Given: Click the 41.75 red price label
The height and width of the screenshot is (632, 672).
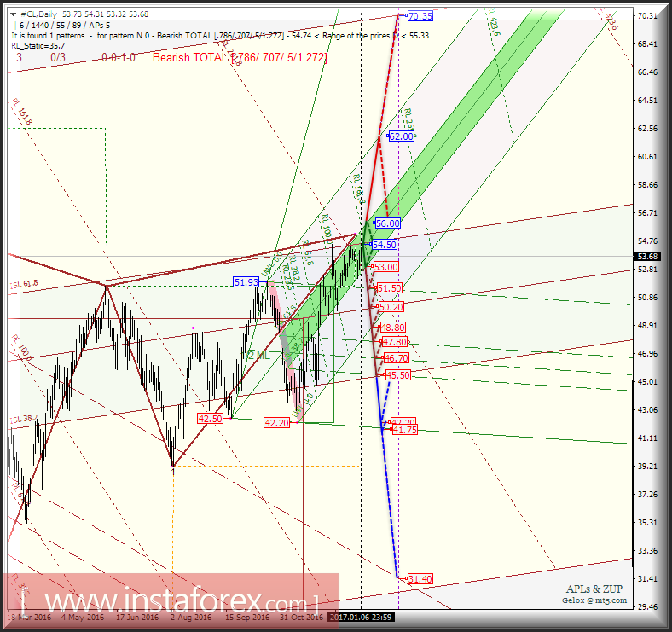Looking at the screenshot, I should click(404, 430).
